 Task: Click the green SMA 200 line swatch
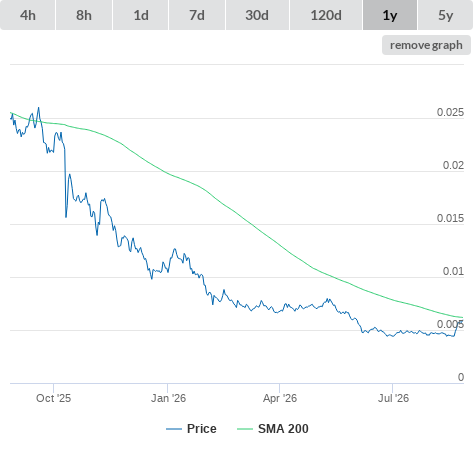click(x=245, y=429)
